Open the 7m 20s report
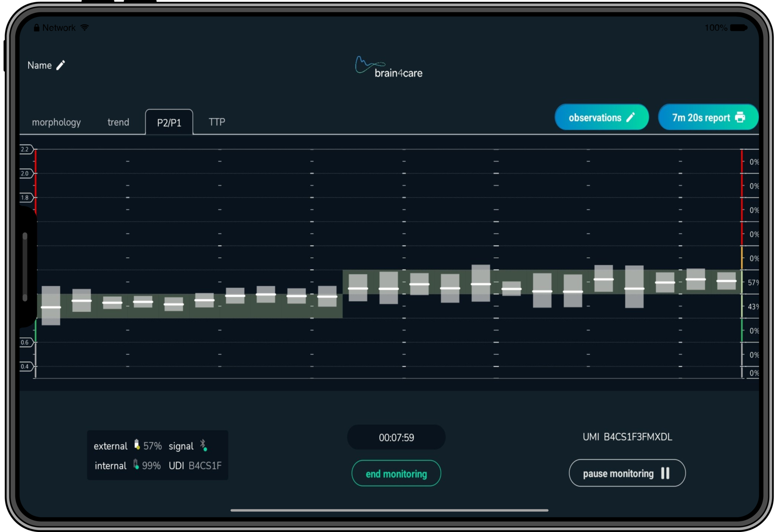 (701, 117)
